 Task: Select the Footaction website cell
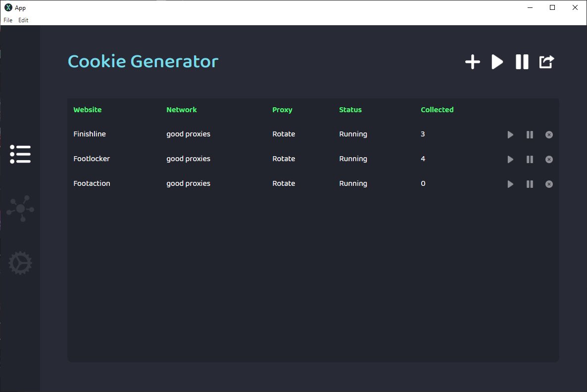(x=92, y=183)
